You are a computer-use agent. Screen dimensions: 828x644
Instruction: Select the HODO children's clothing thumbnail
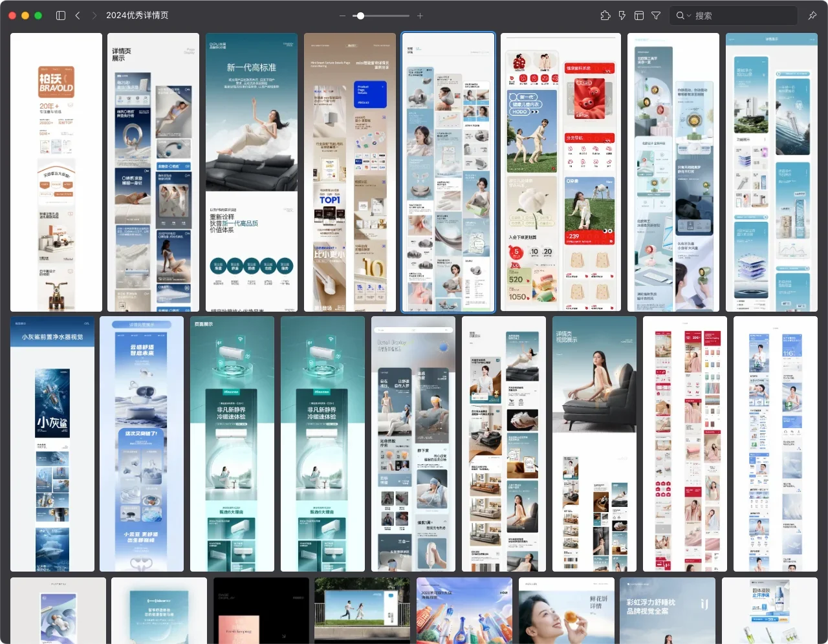pyautogui.click(x=561, y=173)
